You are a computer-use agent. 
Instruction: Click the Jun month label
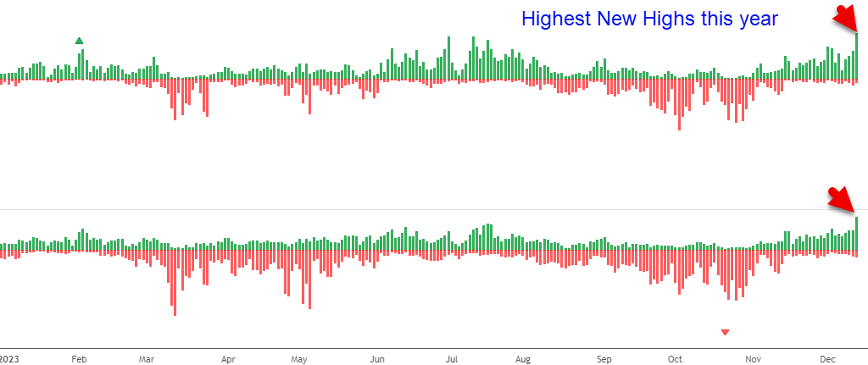click(x=377, y=359)
